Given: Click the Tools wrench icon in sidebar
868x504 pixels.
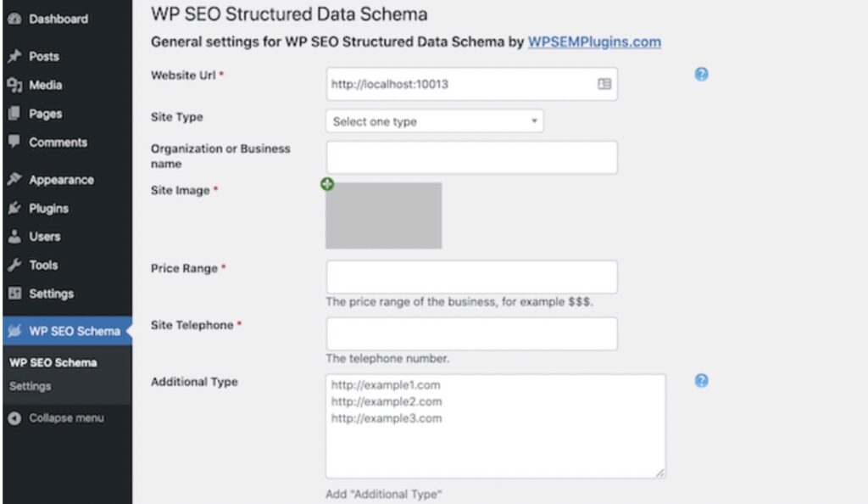Looking at the screenshot, I should (x=14, y=265).
